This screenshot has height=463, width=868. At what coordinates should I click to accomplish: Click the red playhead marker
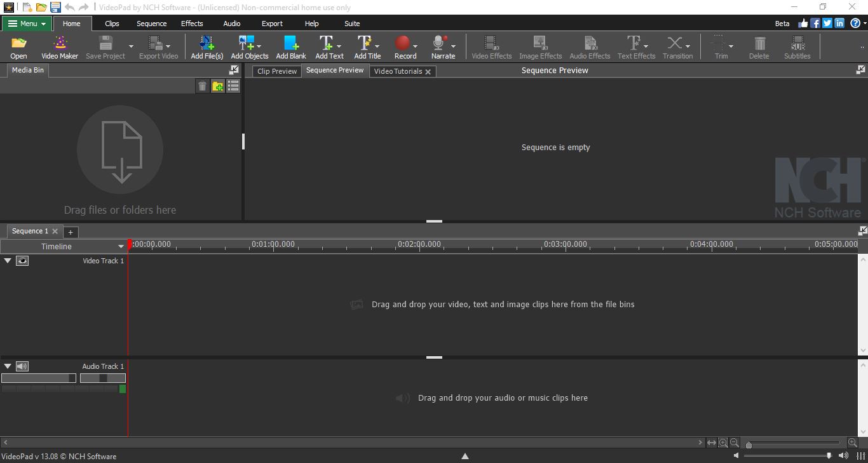[130, 244]
